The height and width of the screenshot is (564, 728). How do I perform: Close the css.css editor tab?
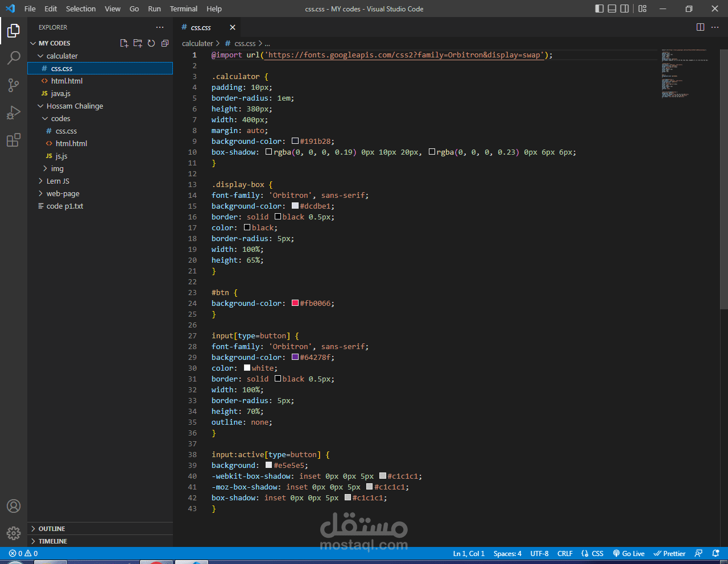(233, 27)
